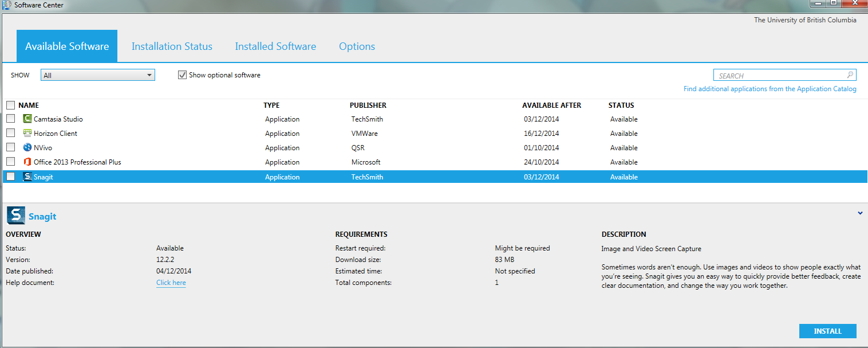Click the 24/10/2014 available date cell

pyautogui.click(x=541, y=162)
